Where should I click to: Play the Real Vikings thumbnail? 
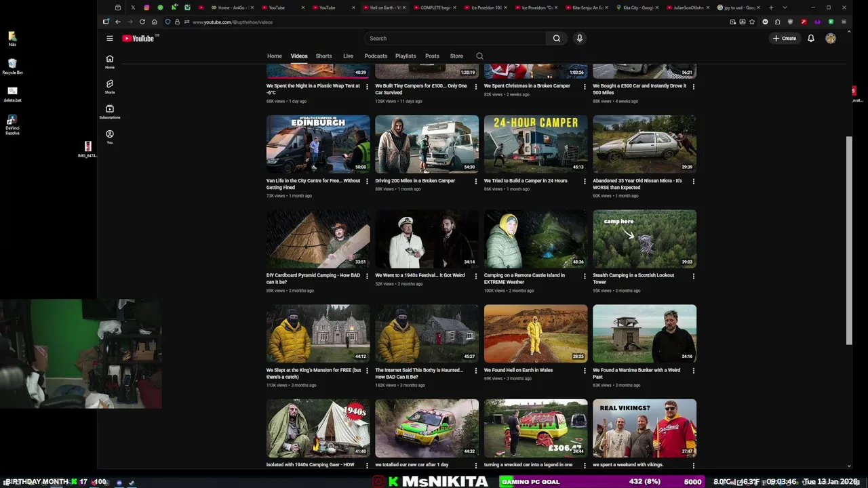644,428
